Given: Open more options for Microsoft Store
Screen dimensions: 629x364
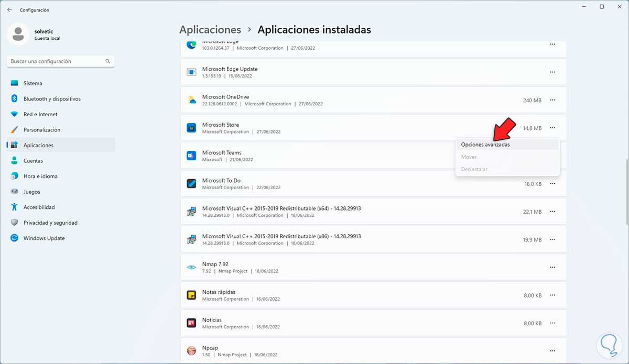Looking at the screenshot, I should pos(552,128).
